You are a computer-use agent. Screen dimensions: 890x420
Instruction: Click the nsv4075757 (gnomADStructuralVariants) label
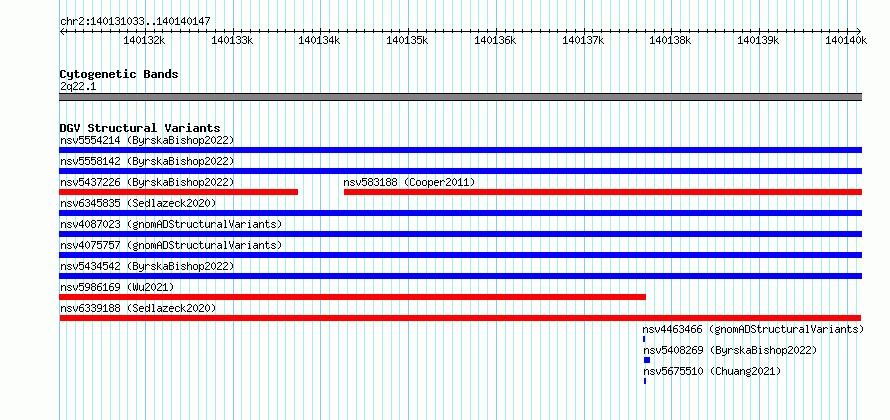[x=171, y=245]
